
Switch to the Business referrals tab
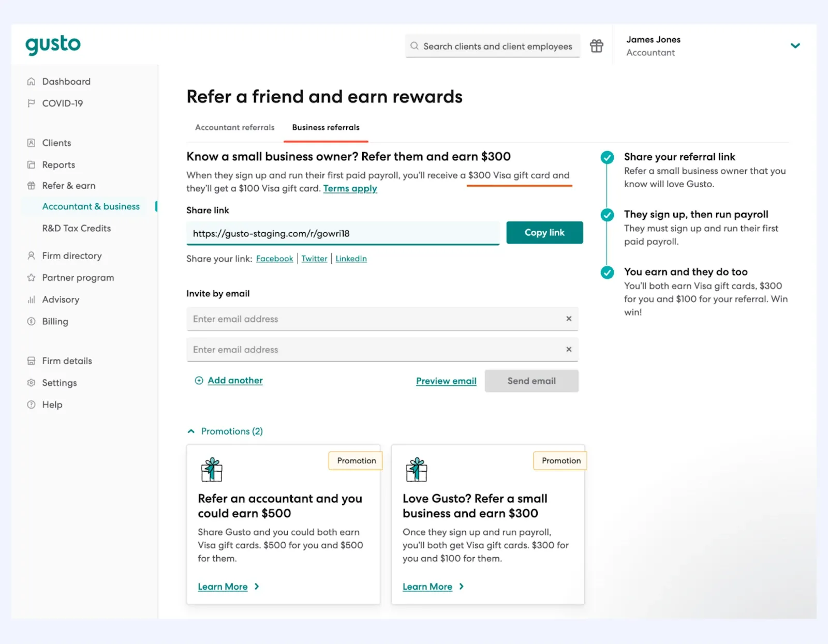pyautogui.click(x=326, y=127)
